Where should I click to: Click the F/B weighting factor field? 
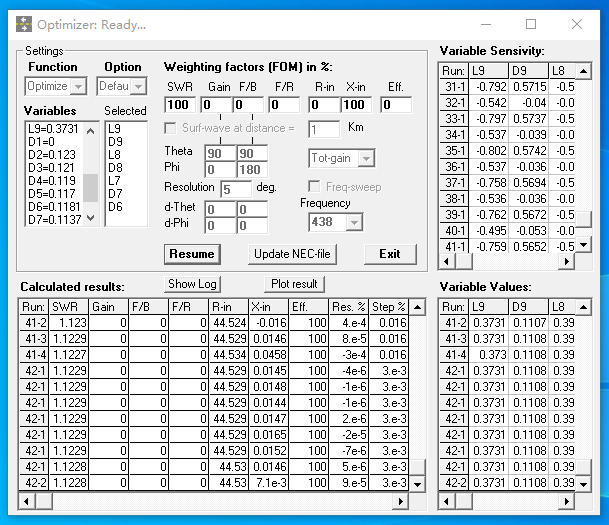point(248,105)
